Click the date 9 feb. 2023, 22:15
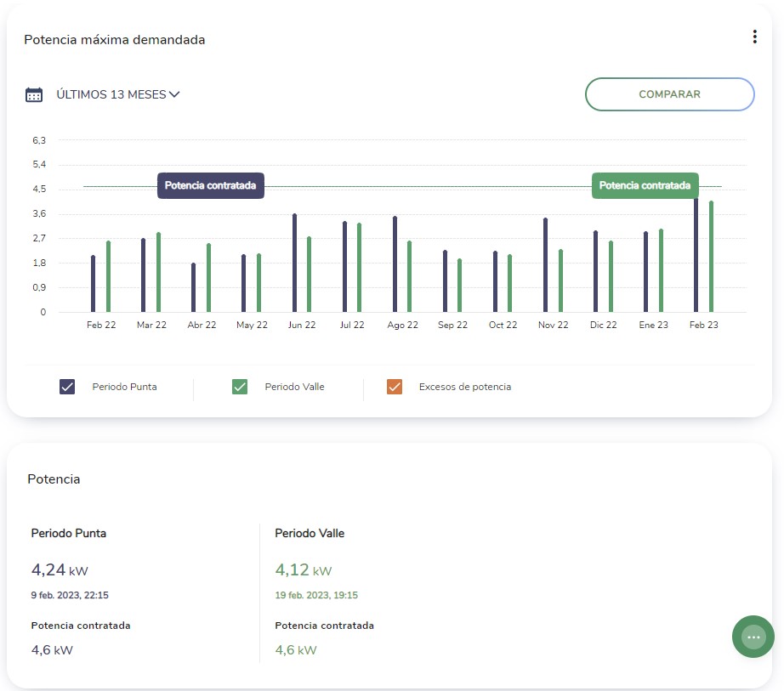 70,595
